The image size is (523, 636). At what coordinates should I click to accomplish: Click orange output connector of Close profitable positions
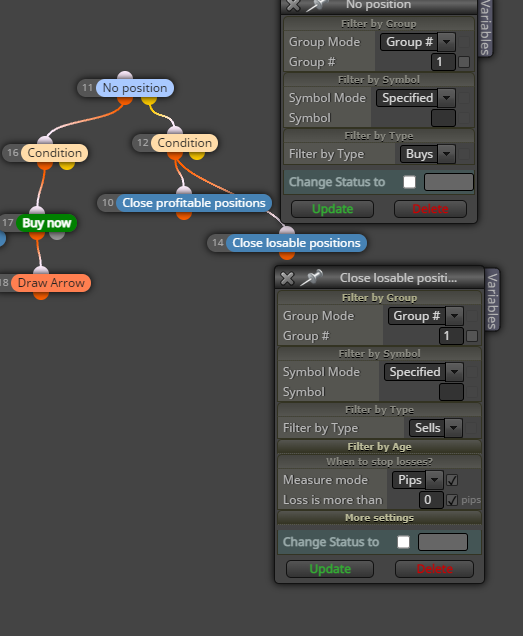(184, 215)
